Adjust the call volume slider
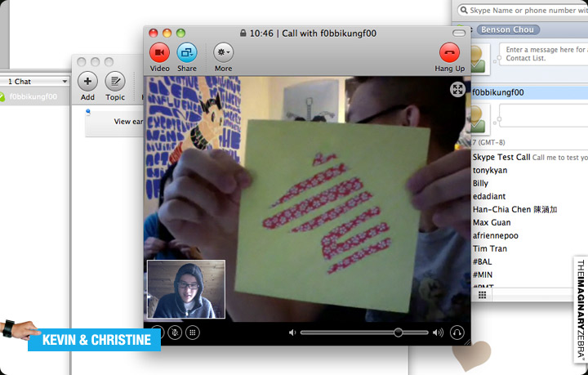Viewport: 588px width, 375px height. click(398, 333)
